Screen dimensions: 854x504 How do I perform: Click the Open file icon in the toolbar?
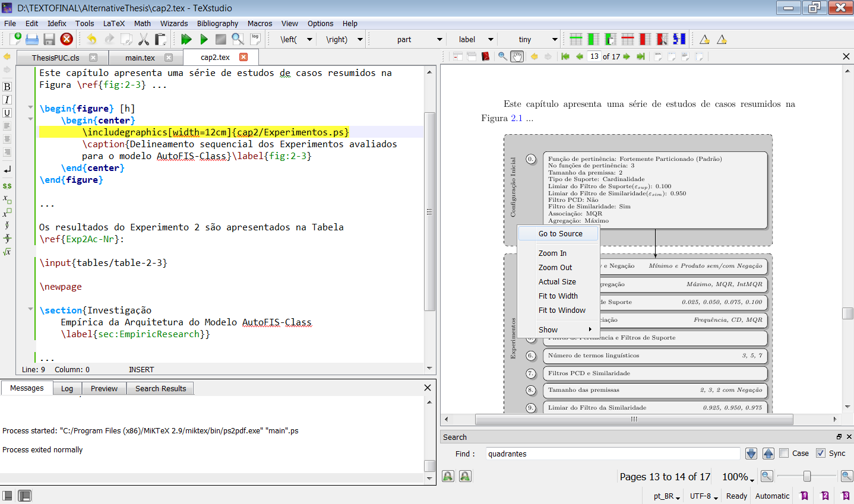[32, 39]
